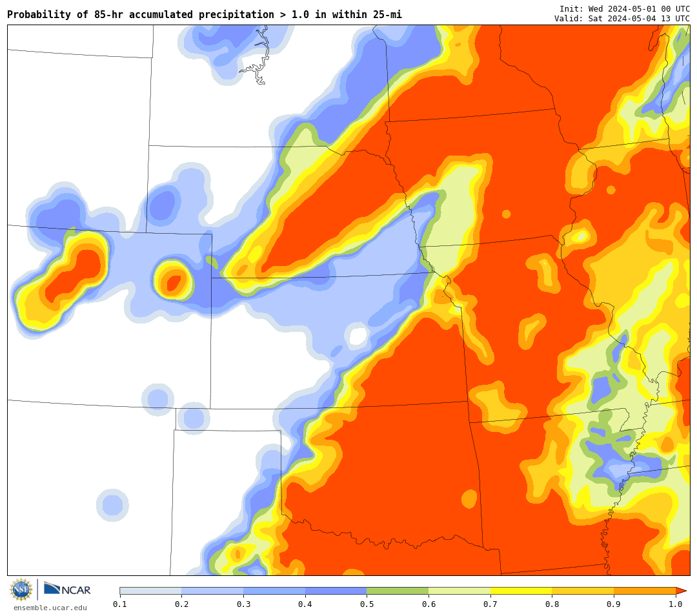Click the NSF logo
Image resolution: width=697 pixels, height=616 pixels.
click(x=21, y=590)
